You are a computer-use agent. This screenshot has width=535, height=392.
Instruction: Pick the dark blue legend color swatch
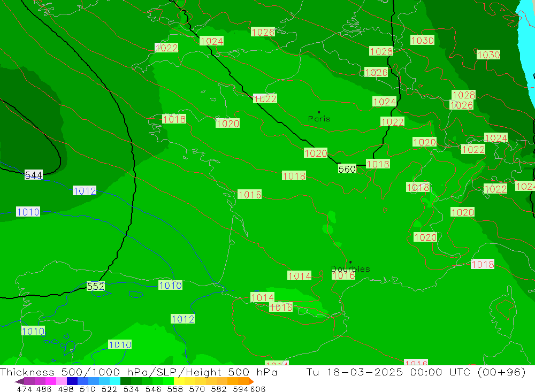(x=72, y=381)
